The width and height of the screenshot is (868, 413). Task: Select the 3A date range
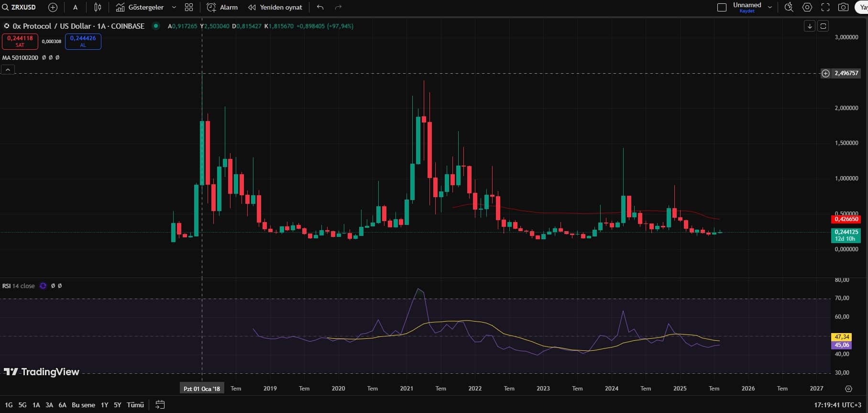click(49, 405)
